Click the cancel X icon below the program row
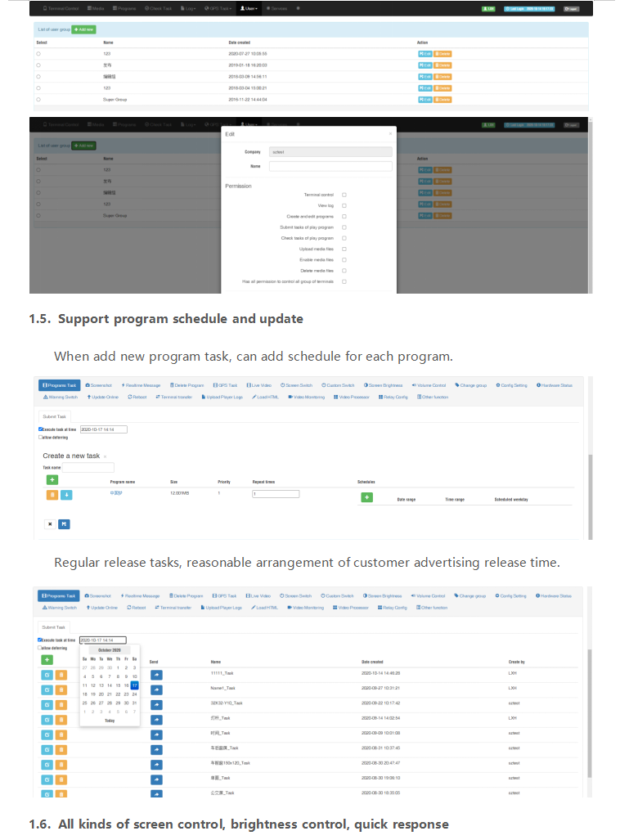Viewport: 620px width, 840px height. pyautogui.click(x=49, y=524)
